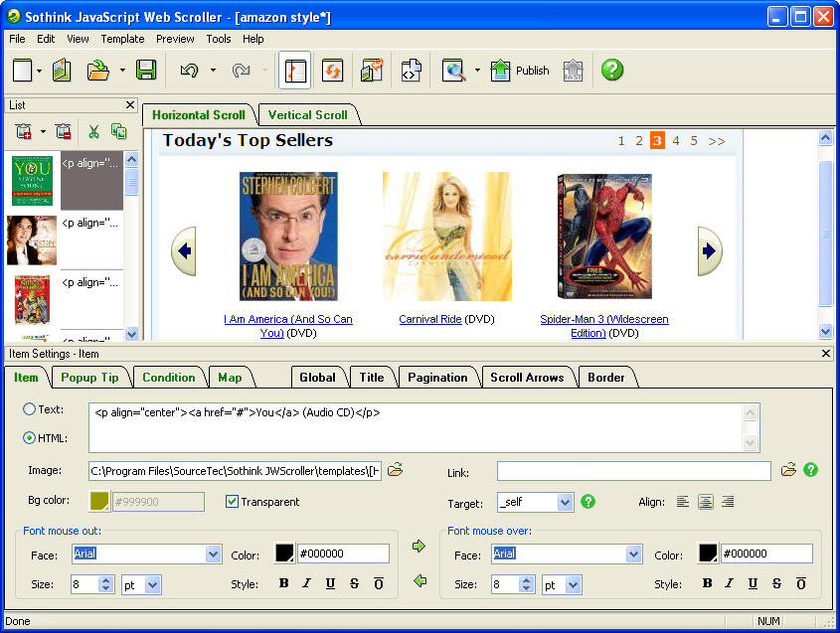Screen dimensions: 840x633
Task: Toggle Underline in Font mouse out
Action: tap(331, 583)
